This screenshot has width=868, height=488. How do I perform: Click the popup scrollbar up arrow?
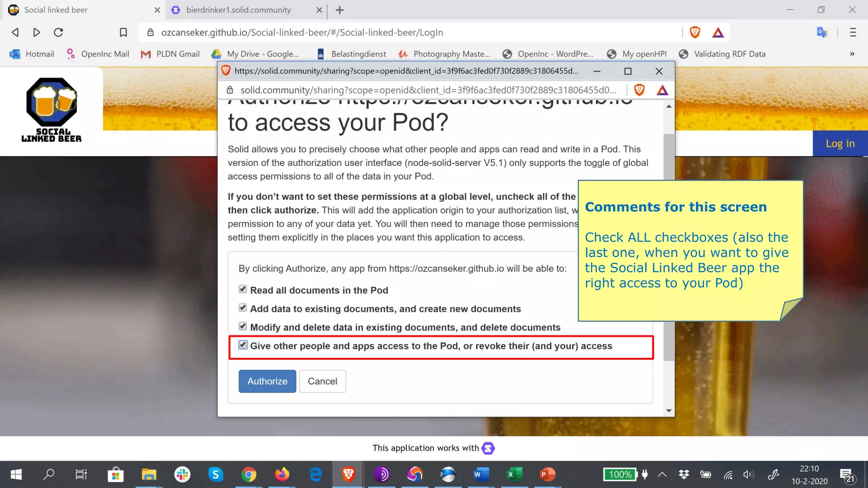(x=669, y=106)
